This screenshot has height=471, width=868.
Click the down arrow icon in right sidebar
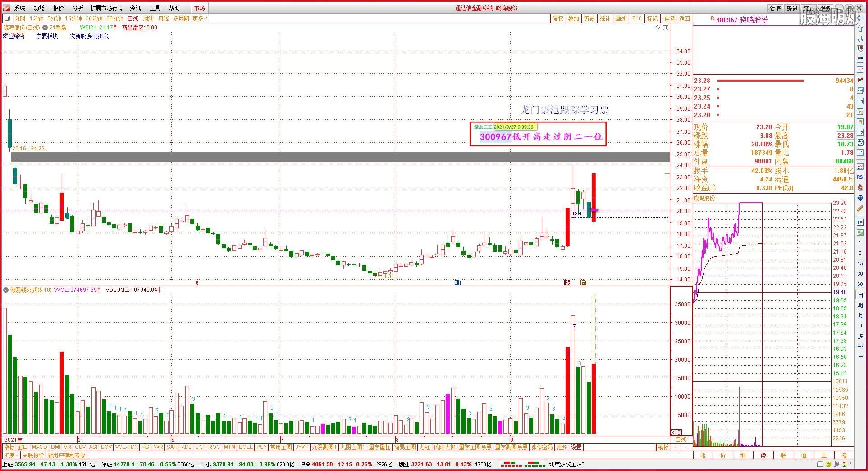pos(860,38)
